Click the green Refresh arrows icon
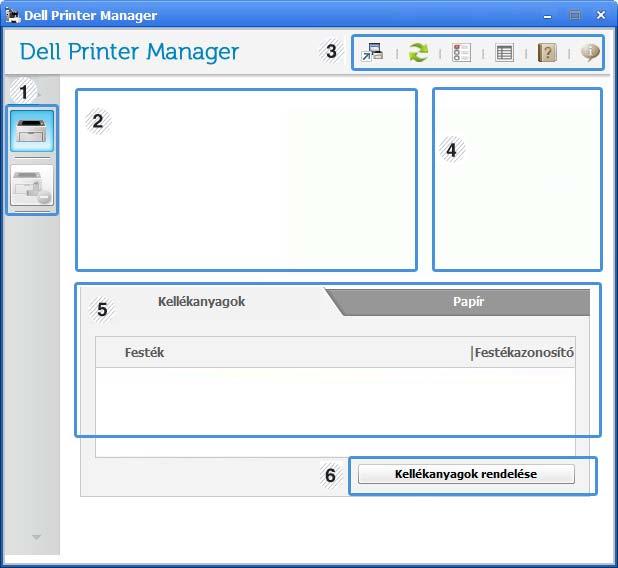This screenshot has width=618, height=568. pyautogui.click(x=418, y=52)
